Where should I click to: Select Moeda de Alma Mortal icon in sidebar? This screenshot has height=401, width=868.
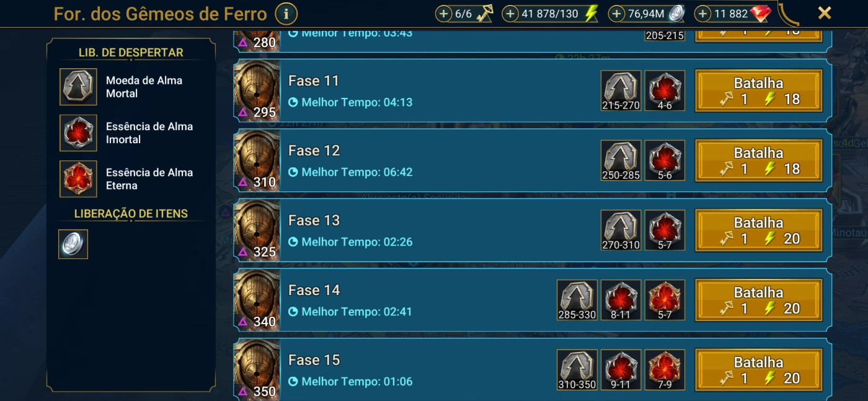coord(78,87)
